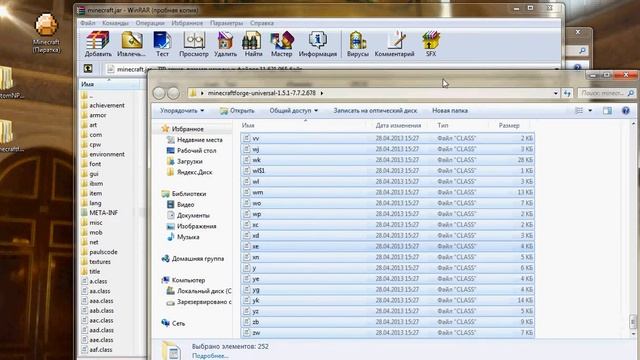
Task: Expand the Explorer address bar history dropdown
Action: pos(556,93)
